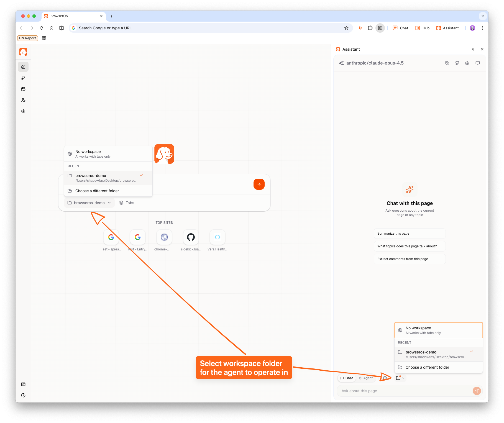Image resolution: width=504 pixels, height=423 pixels.
Task: Expand the browser window options chevron at top right
Action: [x=483, y=16]
